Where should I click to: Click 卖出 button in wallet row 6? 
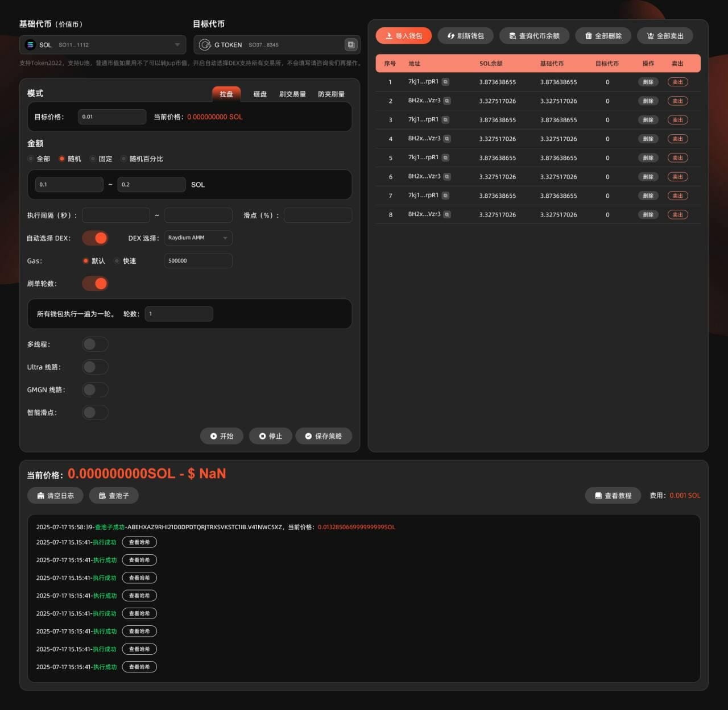tap(678, 177)
